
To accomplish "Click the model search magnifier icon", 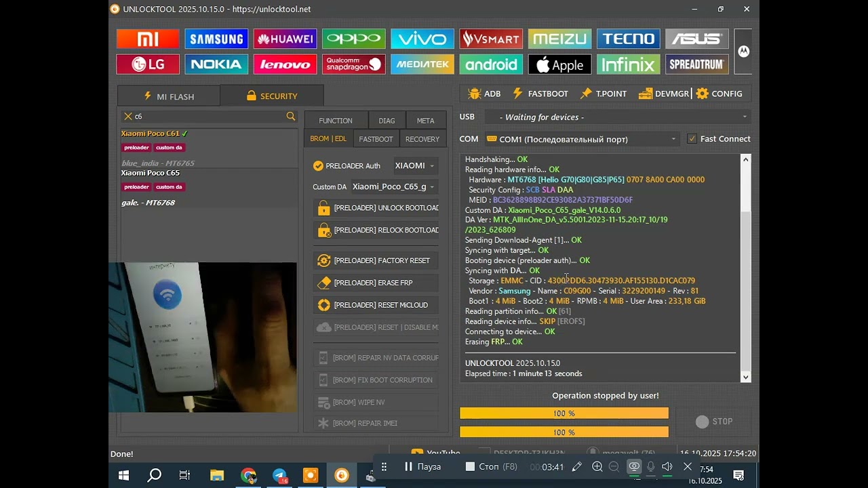I will click(x=291, y=117).
